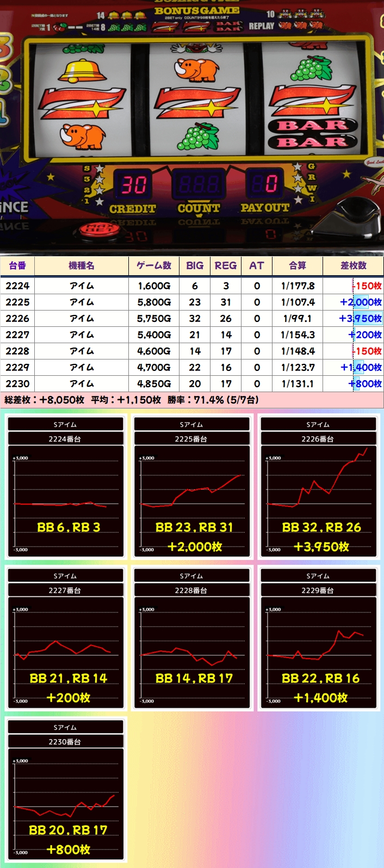Image resolution: width=384 pixels, height=868 pixels.
Task: Click the +200枚 label in graph 2227
Action: [69, 698]
